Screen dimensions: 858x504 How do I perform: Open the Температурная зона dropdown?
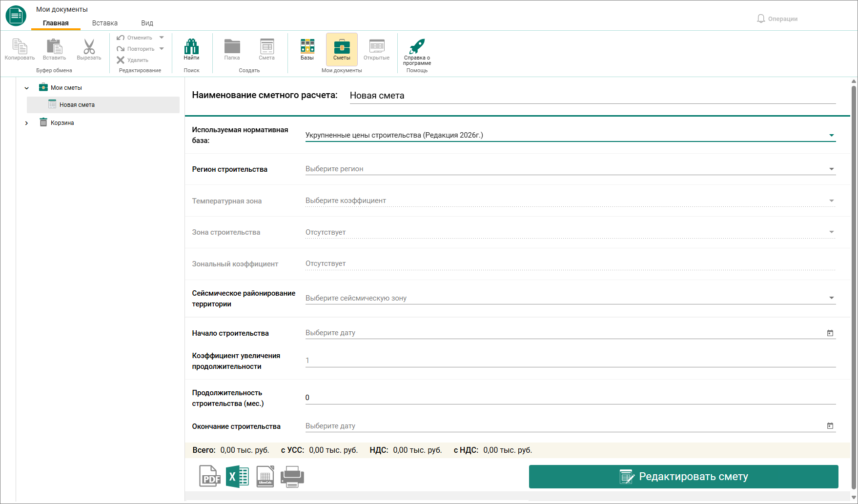(832, 201)
